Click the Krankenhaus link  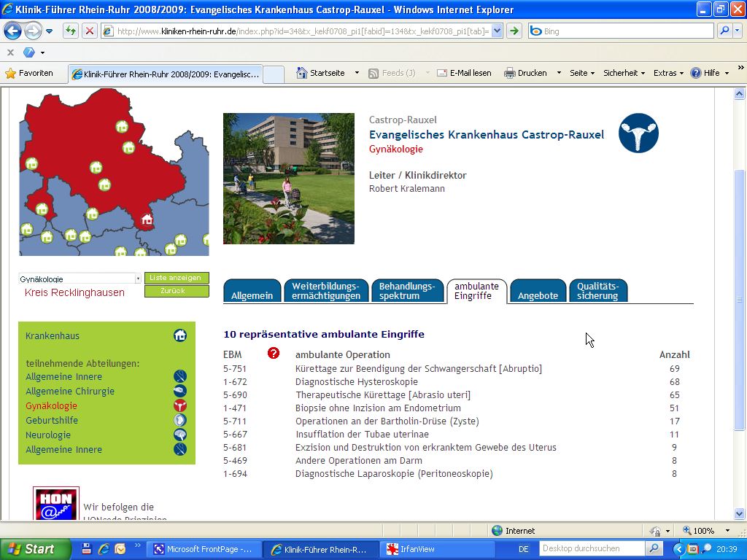pyautogui.click(x=53, y=335)
